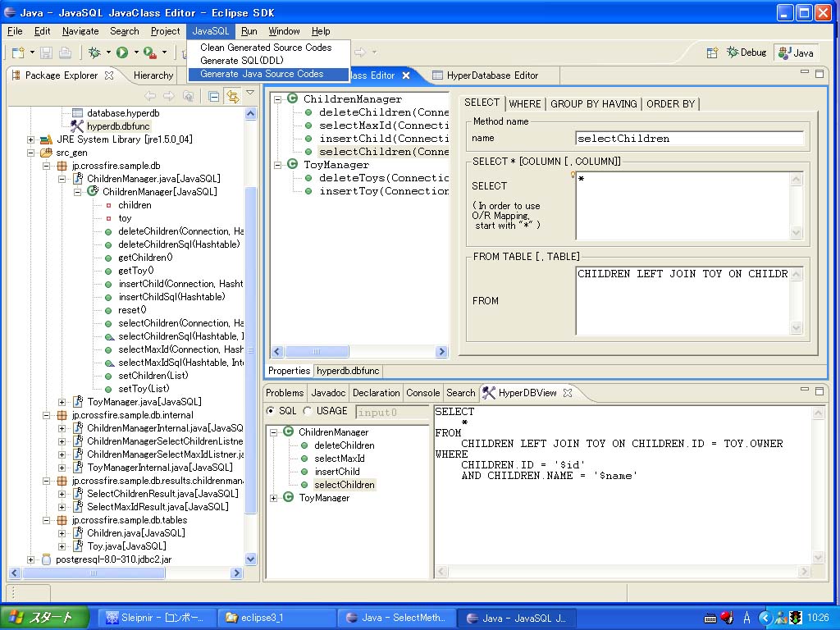Select the USAGE radio button
Viewport: 840px width, 630px height.
coord(308,411)
